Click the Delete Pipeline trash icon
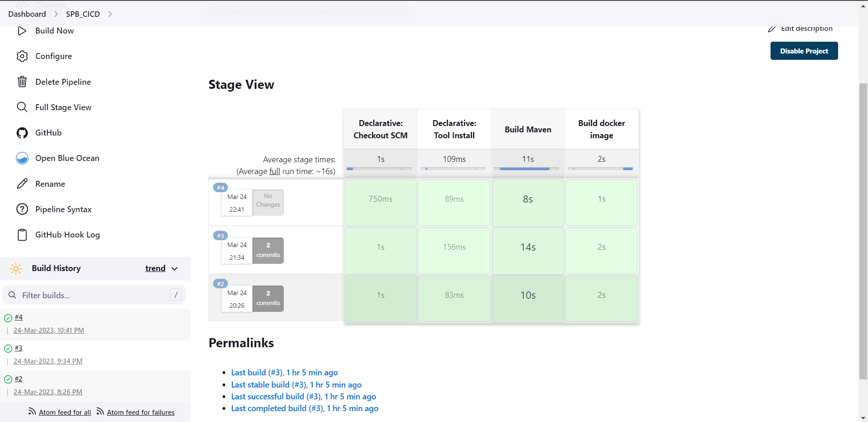This screenshot has width=868, height=422. pyautogui.click(x=22, y=82)
